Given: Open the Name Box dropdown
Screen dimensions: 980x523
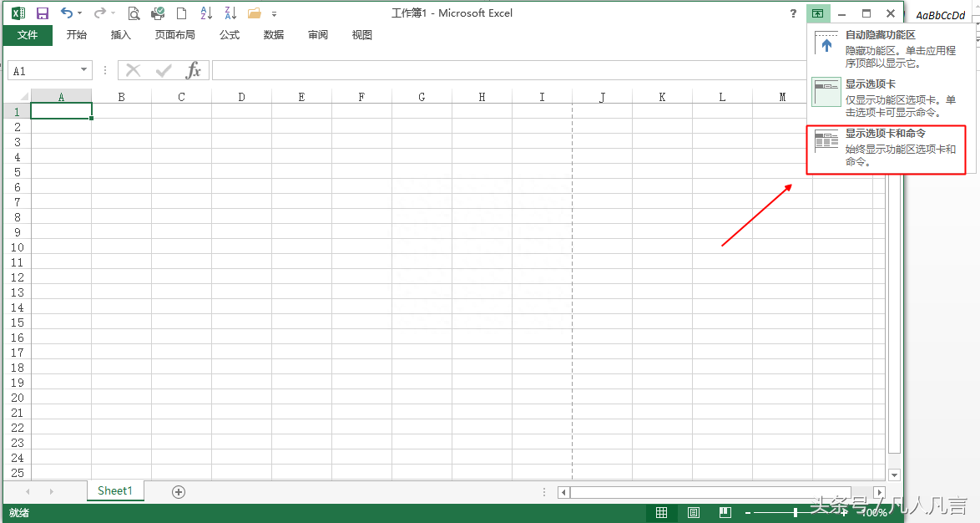Looking at the screenshot, I should (83, 69).
